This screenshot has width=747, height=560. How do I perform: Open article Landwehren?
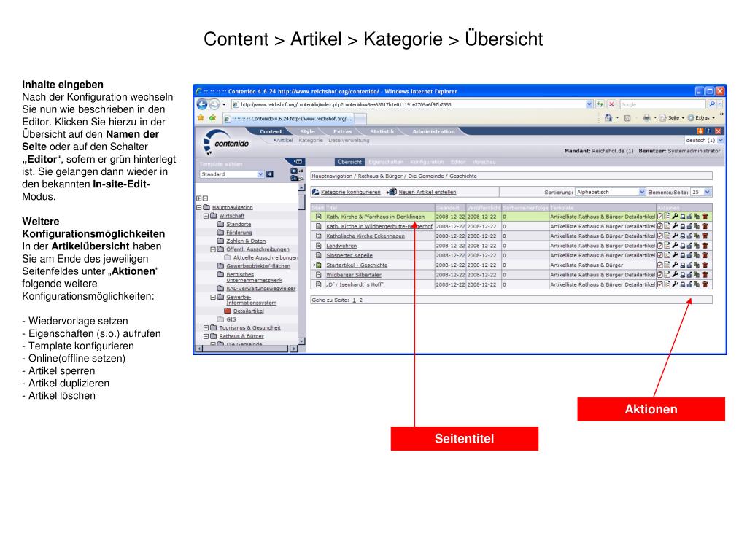[341, 246]
